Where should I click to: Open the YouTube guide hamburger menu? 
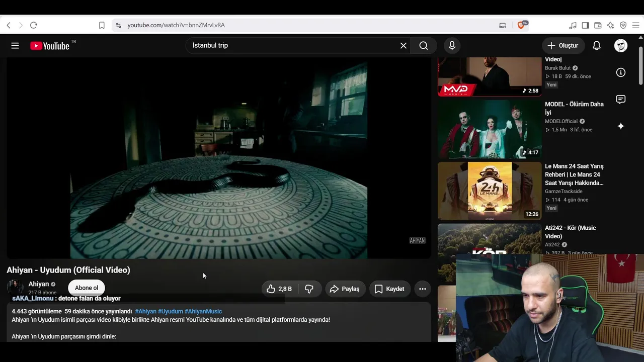tap(15, 46)
